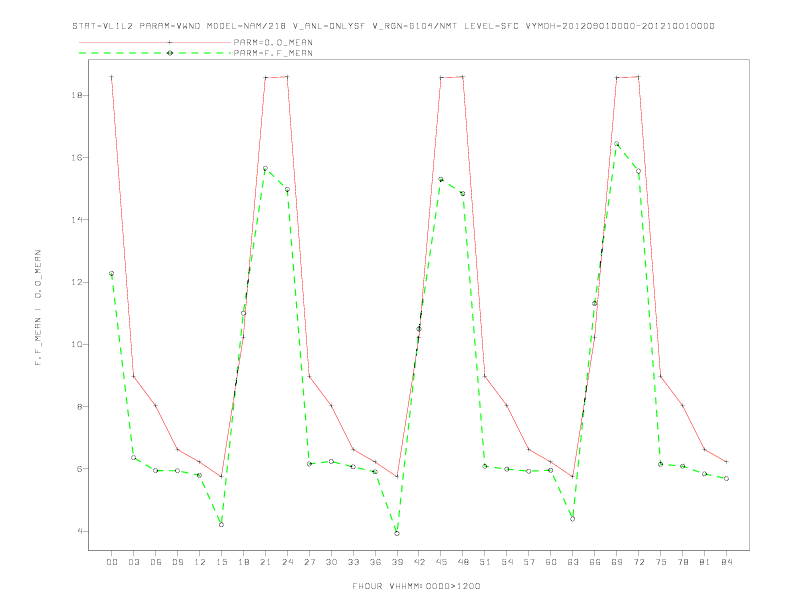Click x-axis tick label 60
The width and height of the screenshot is (792, 612).
551,562
